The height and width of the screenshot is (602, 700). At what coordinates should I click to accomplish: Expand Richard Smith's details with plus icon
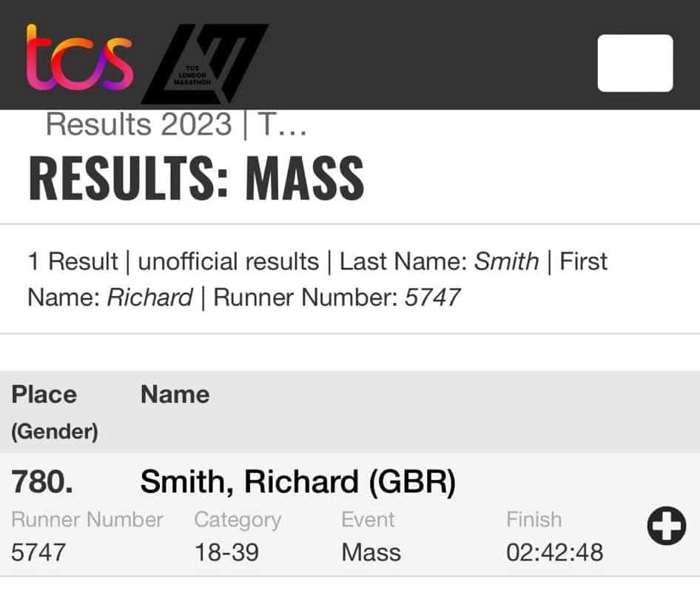coord(667,526)
